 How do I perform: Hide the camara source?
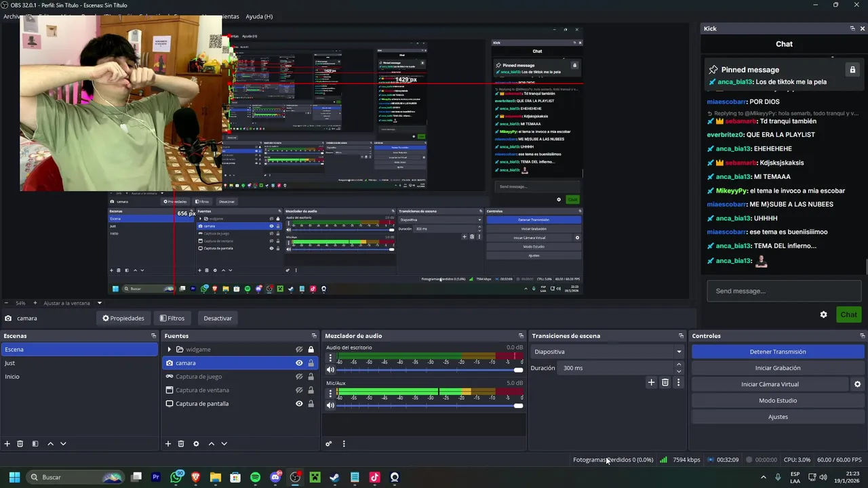(299, 363)
